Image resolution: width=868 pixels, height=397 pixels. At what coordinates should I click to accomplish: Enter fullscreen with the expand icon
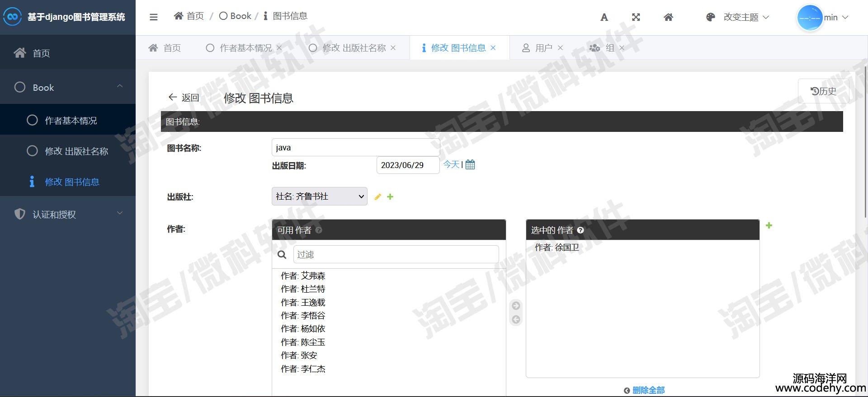(636, 17)
